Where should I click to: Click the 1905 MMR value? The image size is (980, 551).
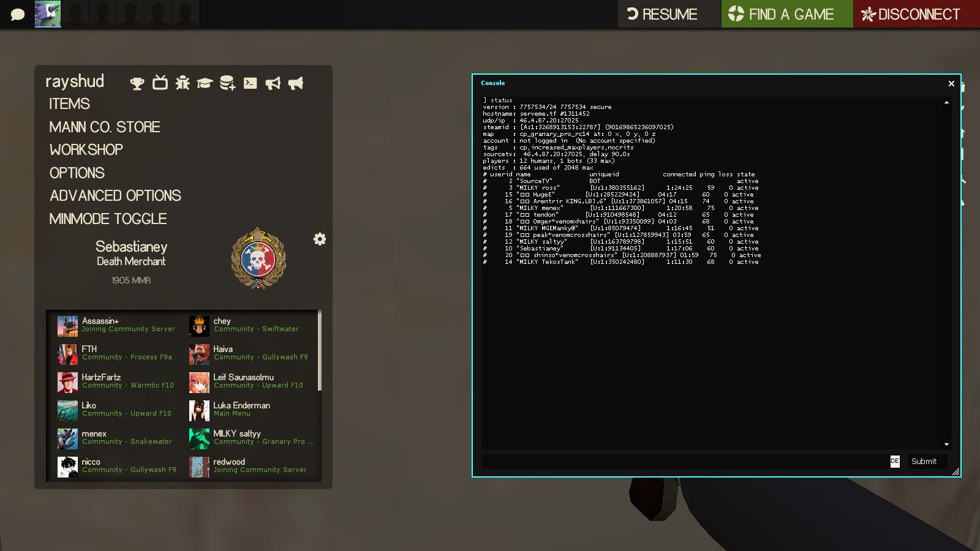131,280
